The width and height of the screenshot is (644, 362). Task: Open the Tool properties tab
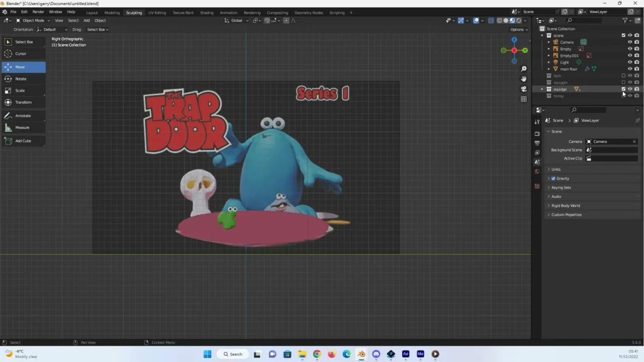point(537,122)
